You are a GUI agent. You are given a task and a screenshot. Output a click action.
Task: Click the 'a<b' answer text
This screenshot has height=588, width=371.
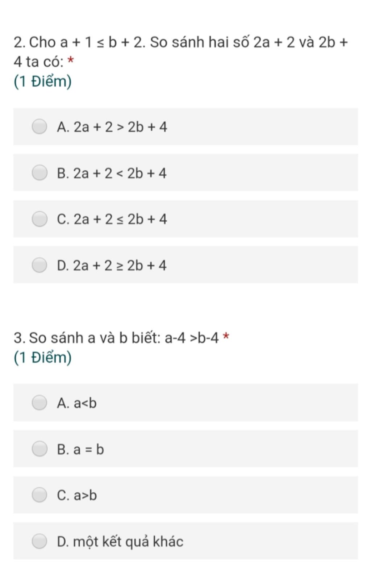(85, 403)
